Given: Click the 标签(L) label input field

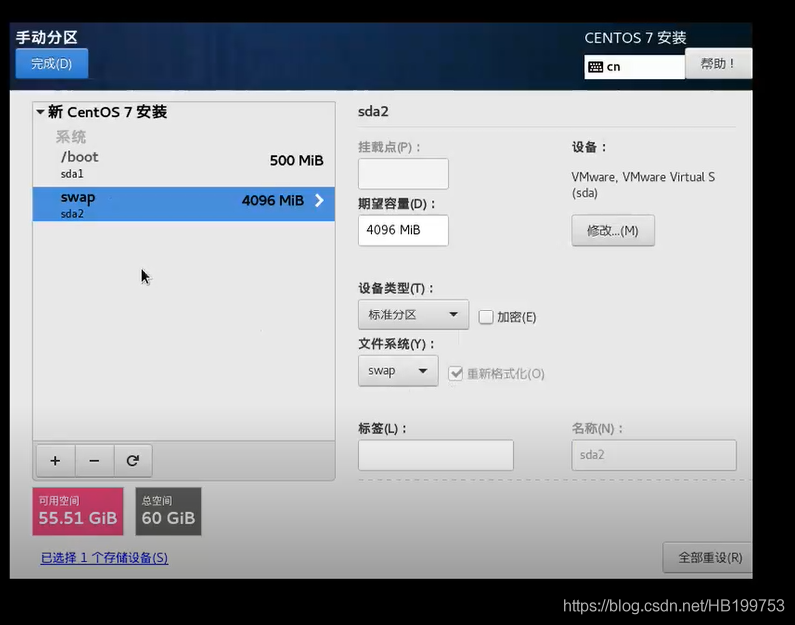Looking at the screenshot, I should click(436, 455).
